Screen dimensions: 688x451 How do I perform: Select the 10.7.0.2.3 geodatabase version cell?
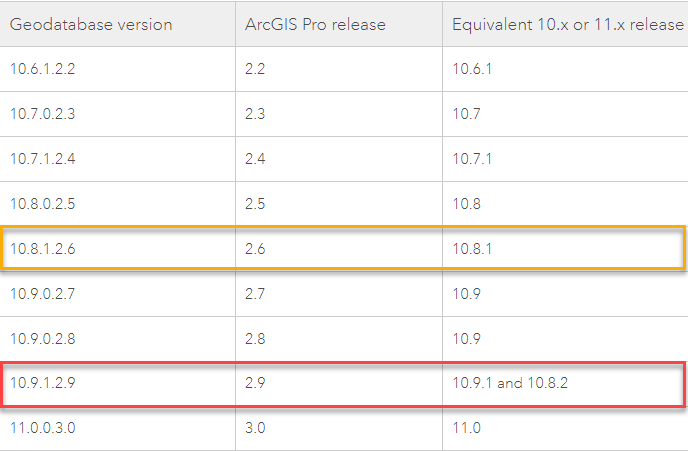(x=42, y=113)
